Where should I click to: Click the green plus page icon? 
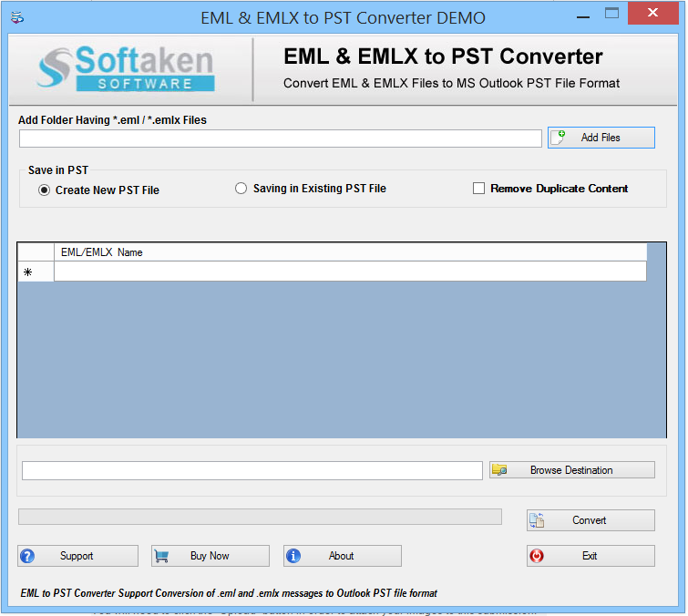tap(558, 138)
